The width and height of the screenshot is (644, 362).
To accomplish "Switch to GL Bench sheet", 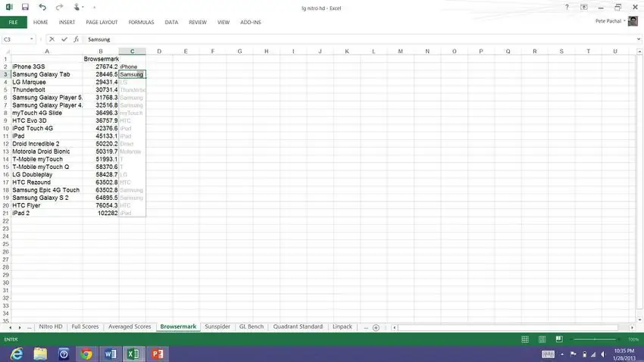I will point(252,326).
